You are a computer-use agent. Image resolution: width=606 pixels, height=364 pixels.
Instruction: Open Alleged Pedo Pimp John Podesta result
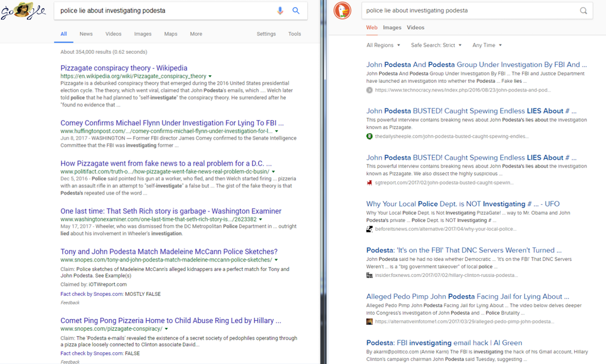[468, 297]
